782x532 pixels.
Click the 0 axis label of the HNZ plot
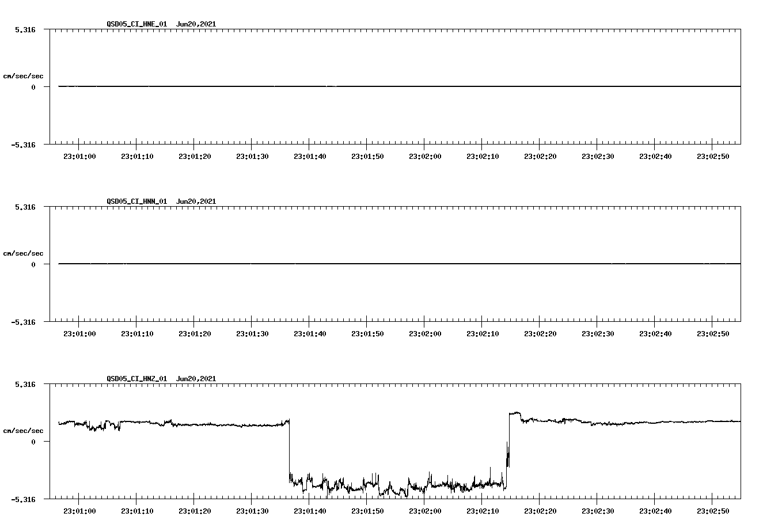(x=33, y=442)
